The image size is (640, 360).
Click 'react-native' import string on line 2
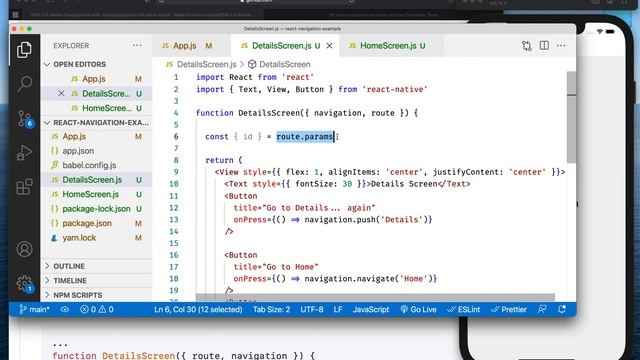[395, 89]
